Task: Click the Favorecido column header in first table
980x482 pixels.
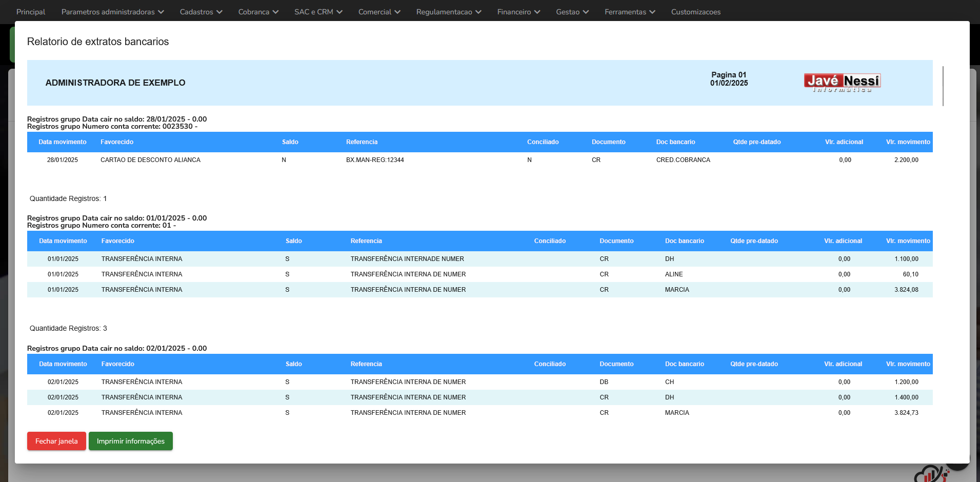Action: click(117, 142)
